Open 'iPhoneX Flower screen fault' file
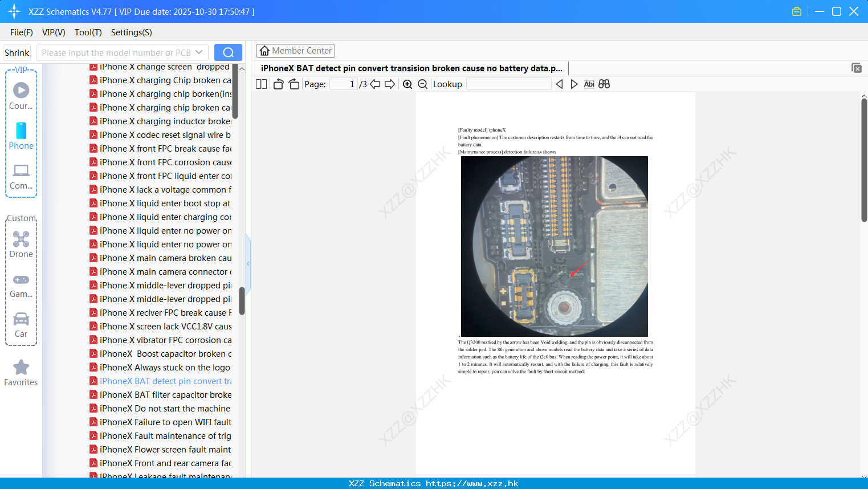This screenshot has height=489, width=868. [x=161, y=450]
